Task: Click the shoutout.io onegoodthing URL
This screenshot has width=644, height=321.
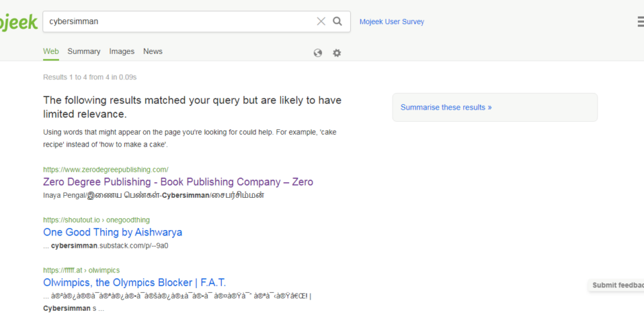Action: pyautogui.click(x=96, y=220)
